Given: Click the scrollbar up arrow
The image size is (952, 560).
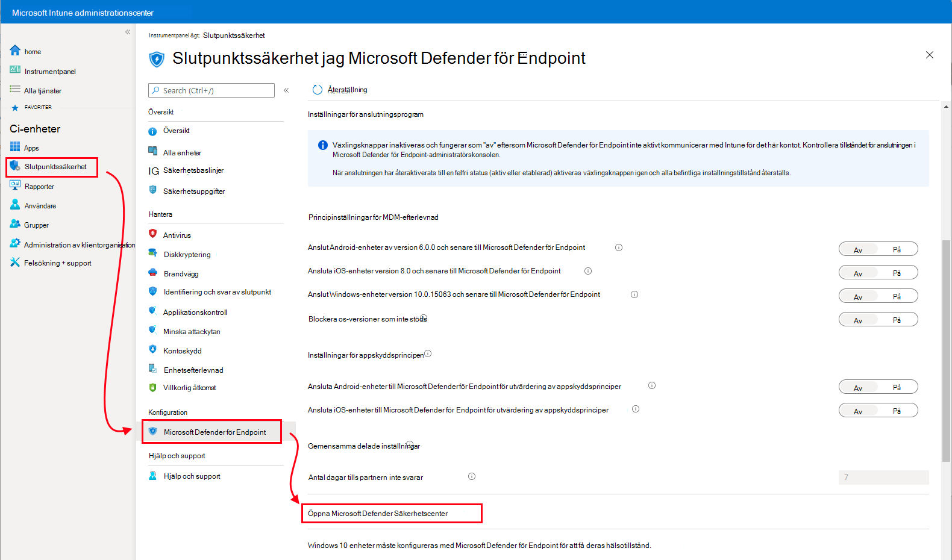Looking at the screenshot, I should (x=946, y=107).
